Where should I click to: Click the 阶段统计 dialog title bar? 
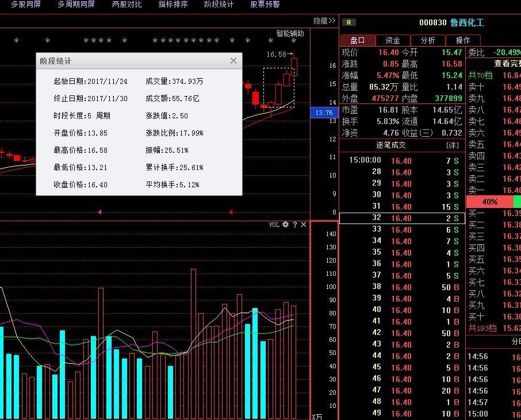tap(139, 61)
